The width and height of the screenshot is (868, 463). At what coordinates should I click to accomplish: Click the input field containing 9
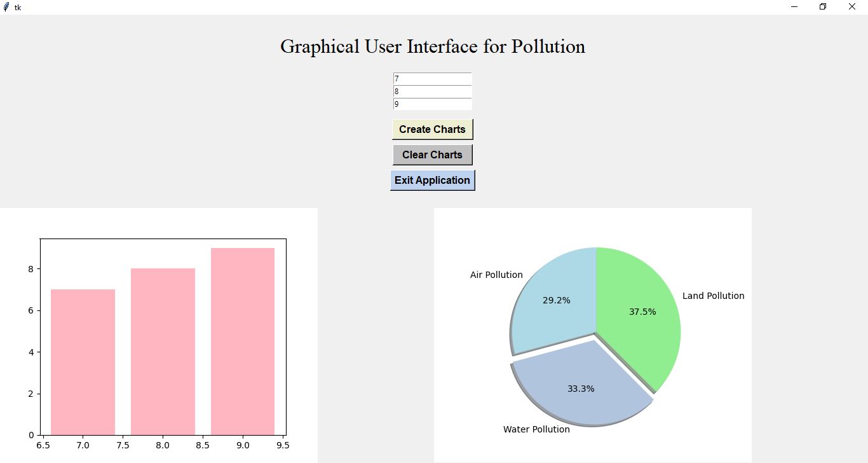click(x=432, y=104)
